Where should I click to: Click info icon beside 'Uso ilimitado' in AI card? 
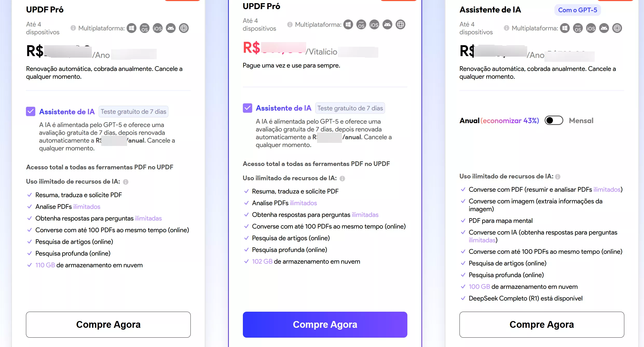coord(558,177)
